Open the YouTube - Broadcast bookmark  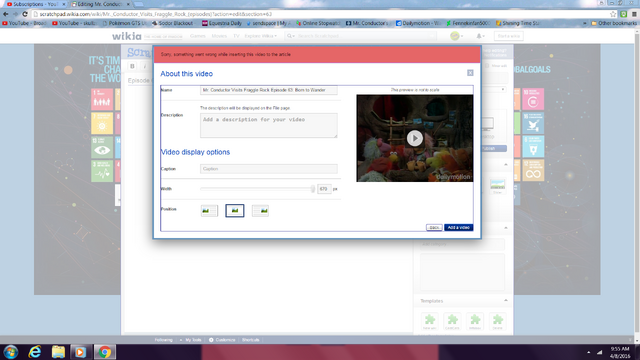[x=24, y=23]
